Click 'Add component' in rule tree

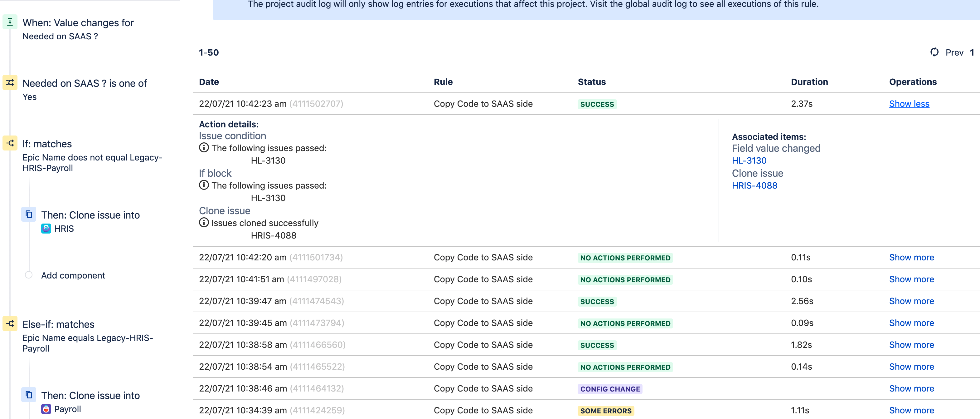point(73,275)
